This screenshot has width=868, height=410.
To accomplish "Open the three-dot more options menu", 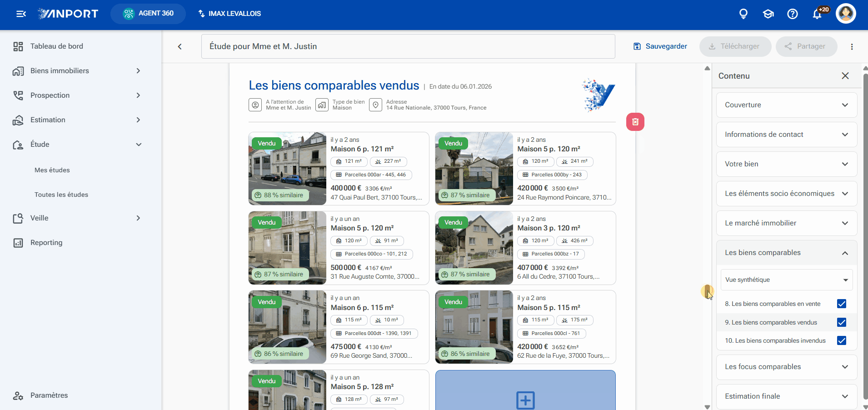I will [x=852, y=46].
